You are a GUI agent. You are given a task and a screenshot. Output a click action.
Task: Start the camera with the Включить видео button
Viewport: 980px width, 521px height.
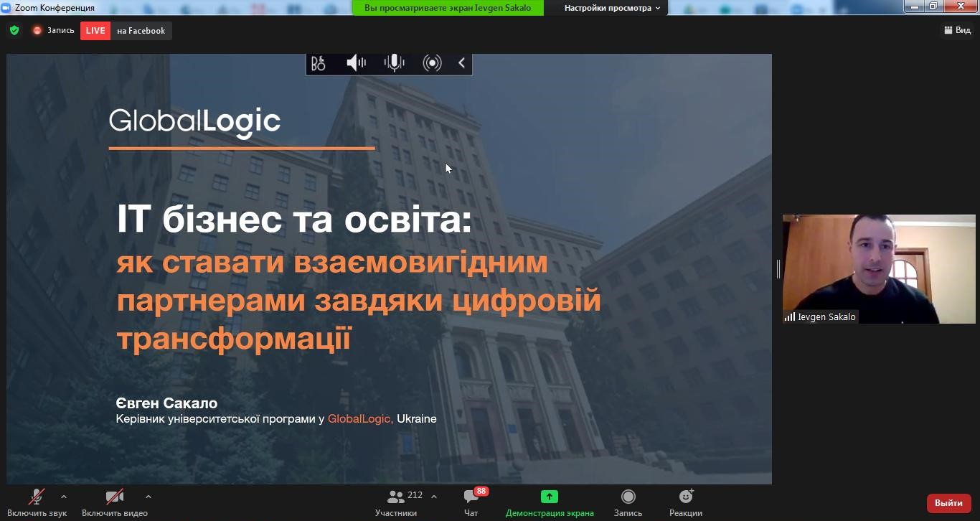click(115, 503)
